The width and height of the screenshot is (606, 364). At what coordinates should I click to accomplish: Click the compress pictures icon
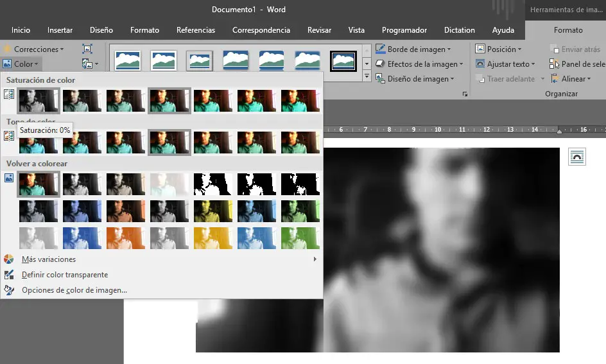point(87,49)
